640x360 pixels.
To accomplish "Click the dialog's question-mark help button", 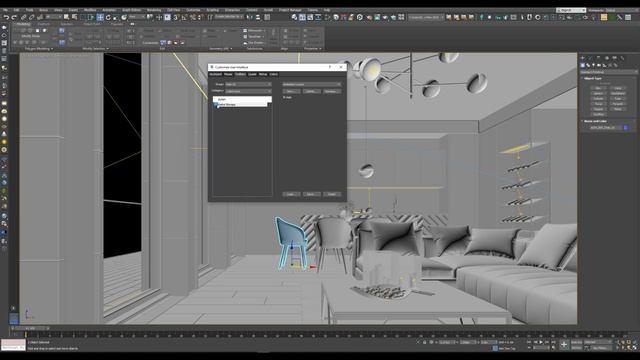I will [x=330, y=67].
